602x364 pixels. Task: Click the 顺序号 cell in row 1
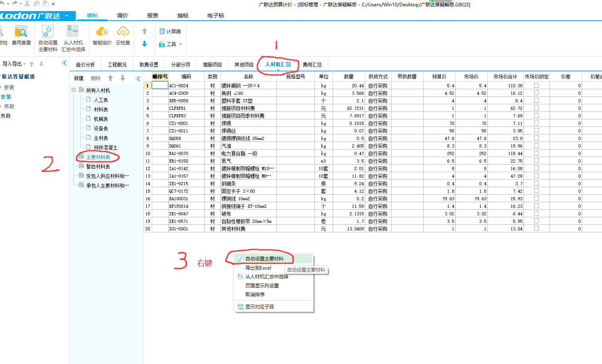click(x=160, y=85)
